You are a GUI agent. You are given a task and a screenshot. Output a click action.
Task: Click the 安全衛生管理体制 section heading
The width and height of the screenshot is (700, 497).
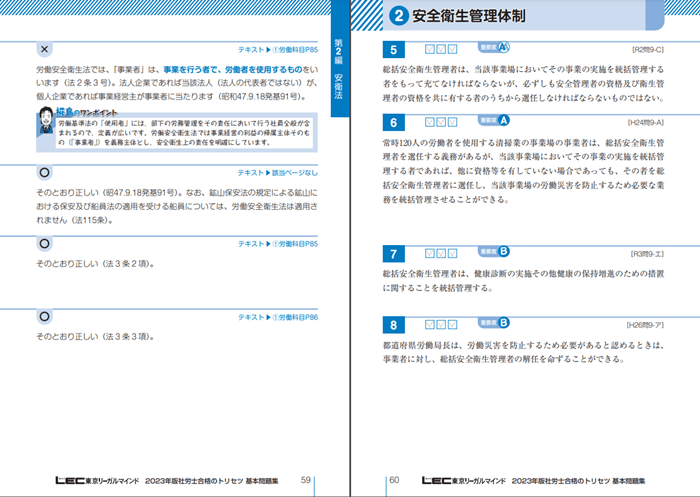[469, 16]
